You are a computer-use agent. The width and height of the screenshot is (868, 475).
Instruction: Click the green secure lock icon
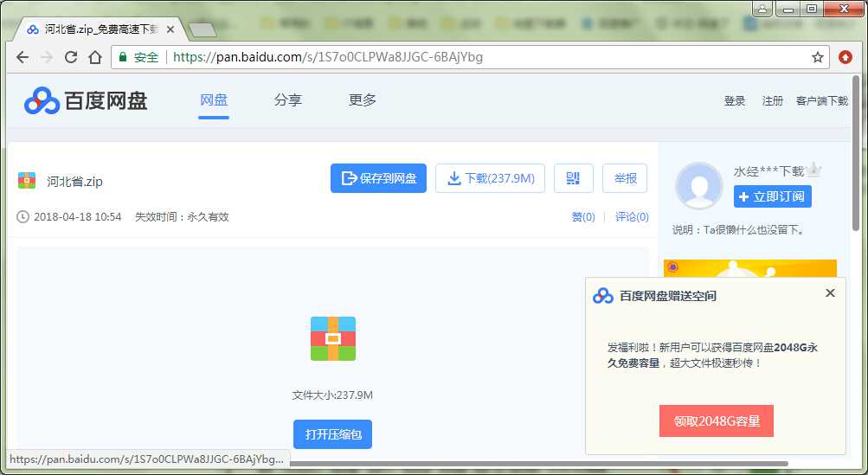coord(123,56)
